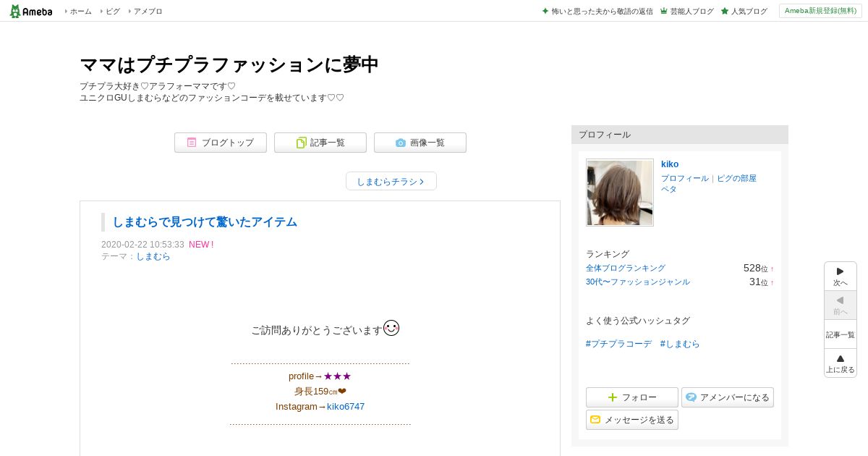
Task: Click 上に戻る to return to top
Action: click(x=841, y=363)
